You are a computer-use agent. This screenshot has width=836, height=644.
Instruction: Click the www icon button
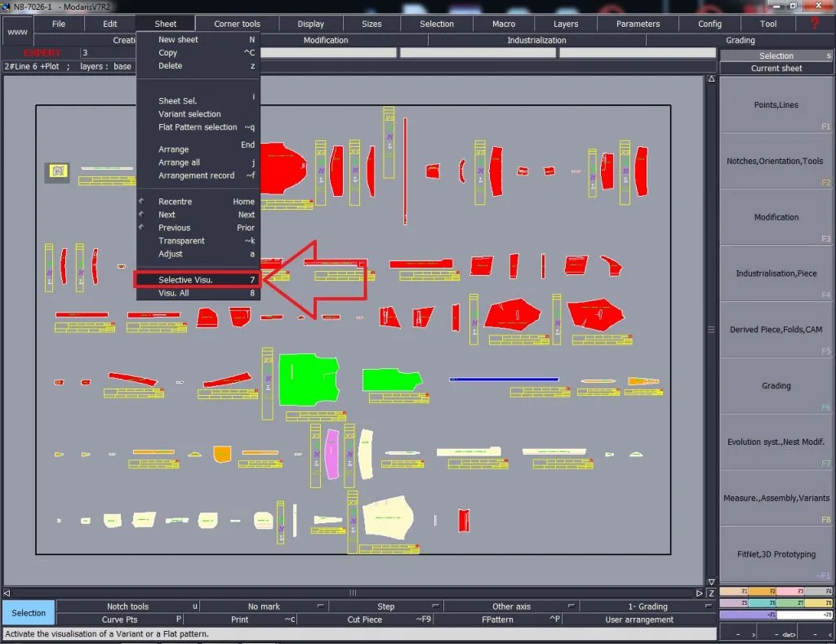pos(17,32)
